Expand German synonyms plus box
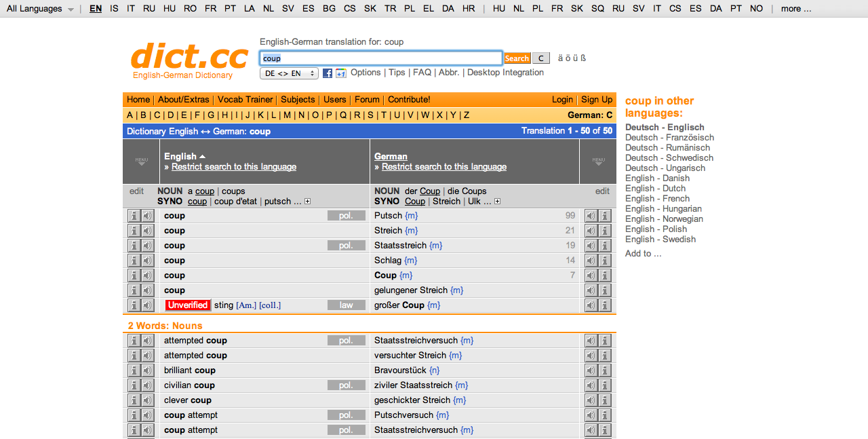Image resolution: width=868 pixels, height=439 pixels. 498,202
